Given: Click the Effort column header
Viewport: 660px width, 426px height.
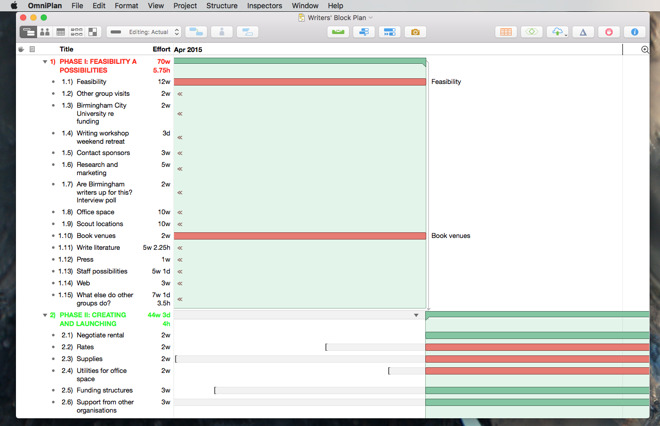Looking at the screenshot, I should click(160, 49).
